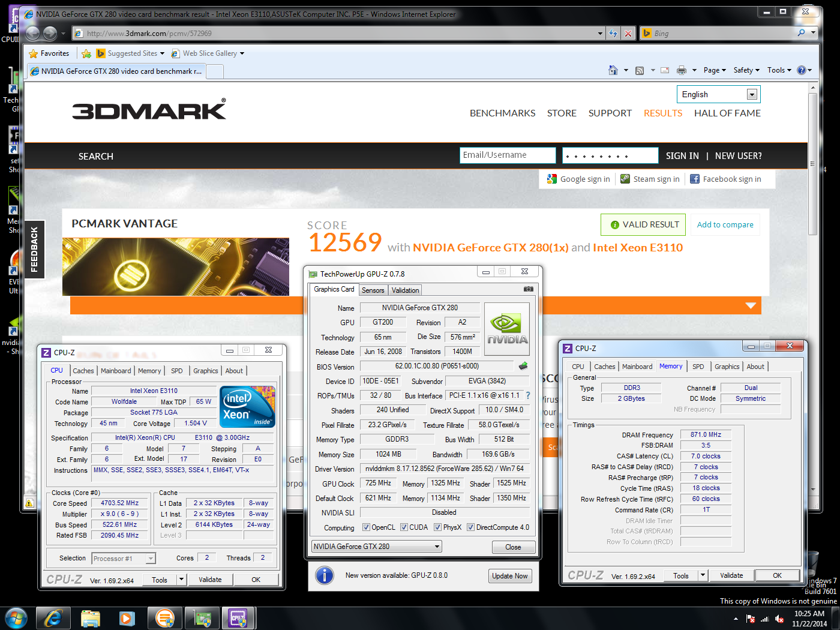Open the English language dropdown

pyautogui.click(x=719, y=94)
